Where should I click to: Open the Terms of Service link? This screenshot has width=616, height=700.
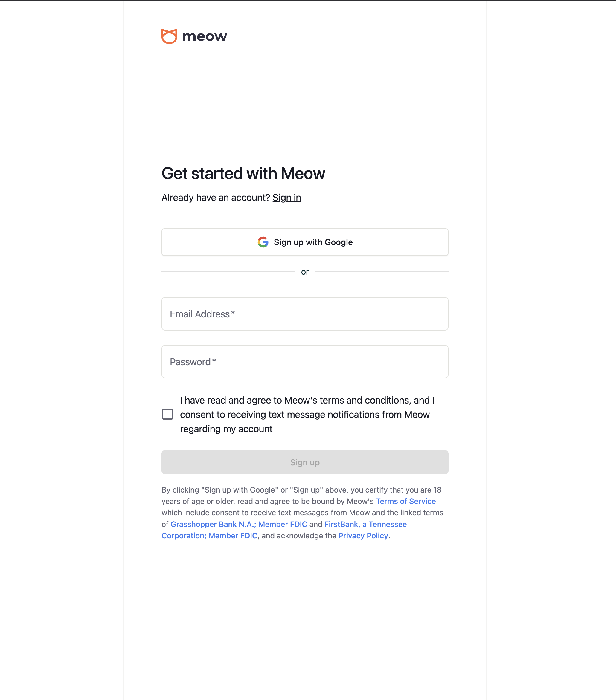click(x=406, y=501)
